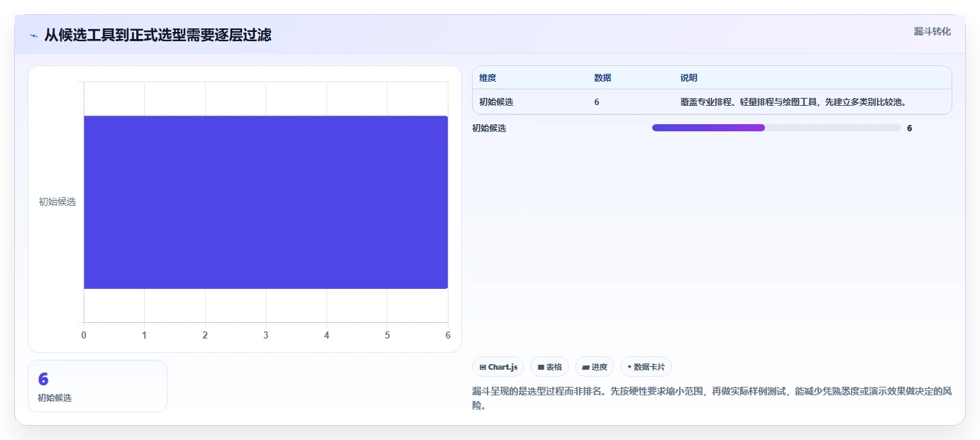Click 初始候选 caption in stat card
This screenshot has width=980, height=440.
coord(55,398)
